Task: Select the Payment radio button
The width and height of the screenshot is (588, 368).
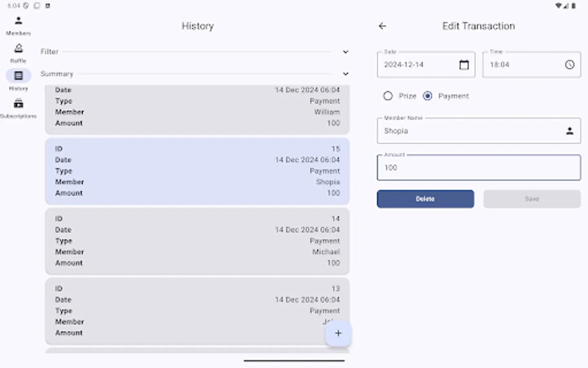Action: 428,96
